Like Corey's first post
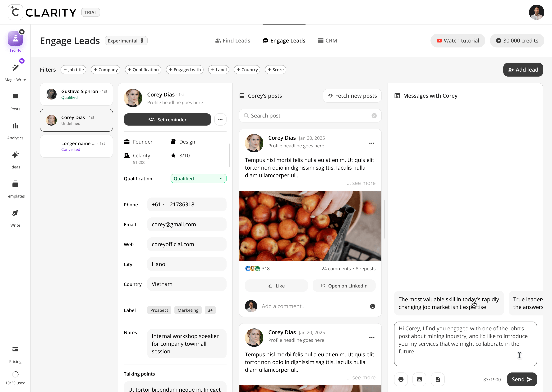This screenshot has height=392, width=552. click(276, 286)
